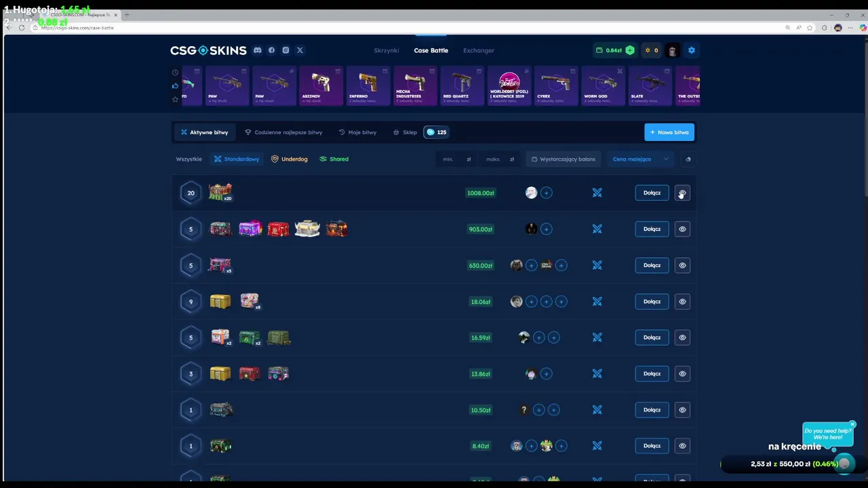Click the eraser clear-filters icon
The width and height of the screenshot is (868, 488).
pos(688,159)
